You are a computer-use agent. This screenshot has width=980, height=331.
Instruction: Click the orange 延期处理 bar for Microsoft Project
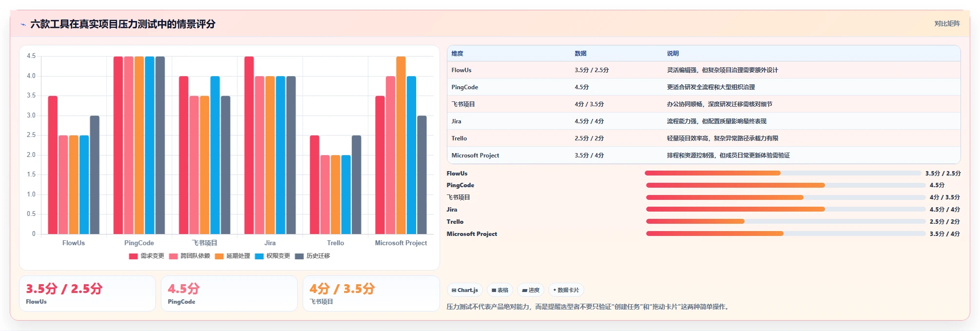click(401, 145)
